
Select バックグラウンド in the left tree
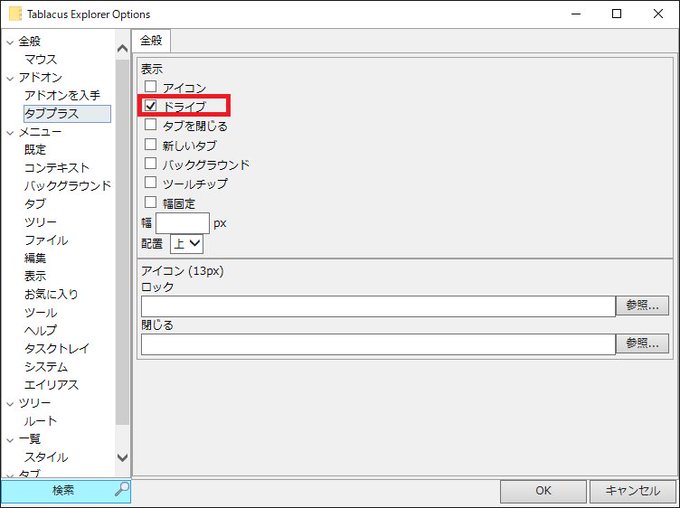pyautogui.click(x=68, y=186)
